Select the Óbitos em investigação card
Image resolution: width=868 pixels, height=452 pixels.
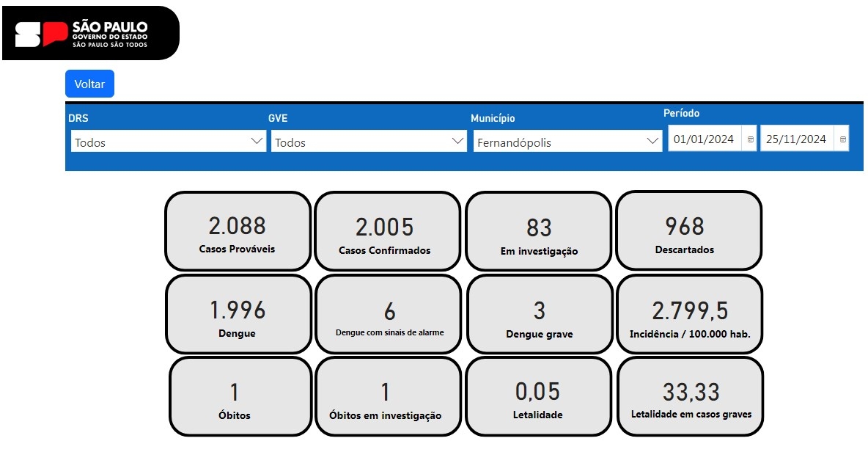pos(386,397)
